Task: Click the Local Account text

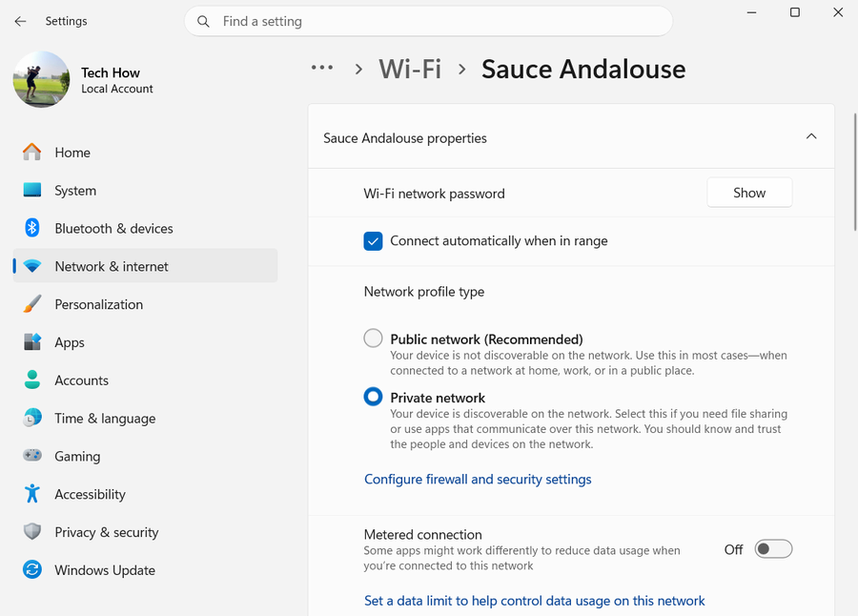Action: (117, 89)
